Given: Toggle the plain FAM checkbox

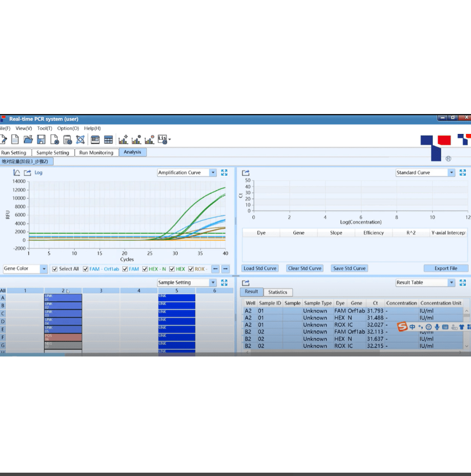Looking at the screenshot, I should click(x=125, y=269).
